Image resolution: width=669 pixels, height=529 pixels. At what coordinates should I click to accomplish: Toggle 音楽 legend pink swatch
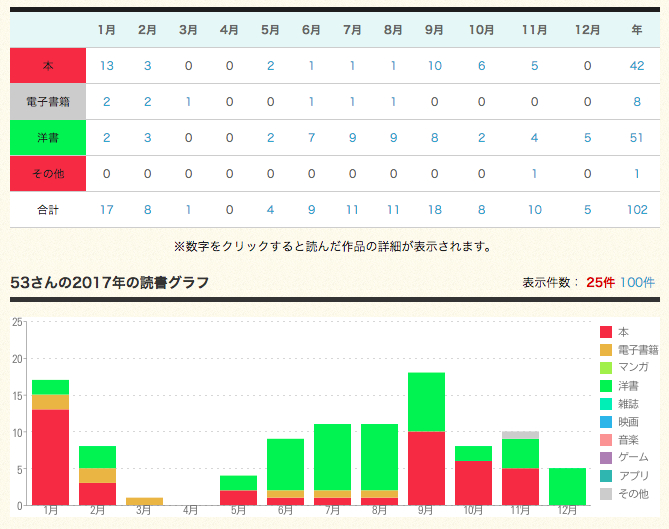tap(606, 440)
